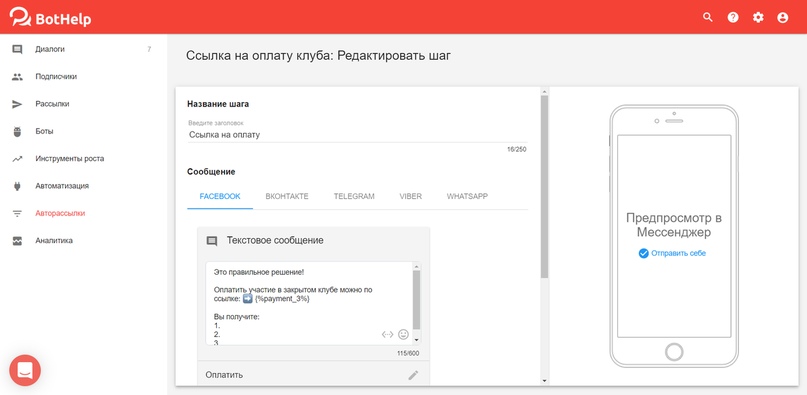
Task: Click the Автоматизация plug icon
Action: click(x=17, y=186)
